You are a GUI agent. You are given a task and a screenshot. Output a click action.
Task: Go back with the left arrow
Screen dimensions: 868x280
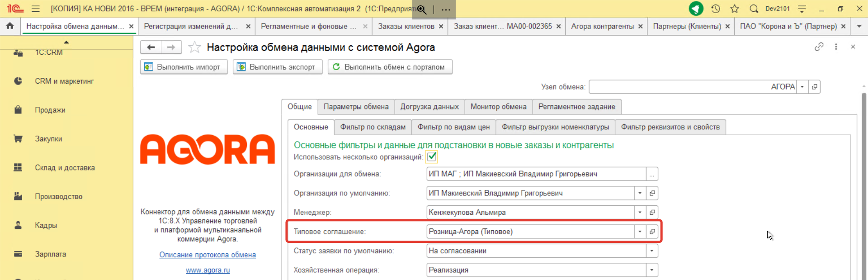point(151,47)
